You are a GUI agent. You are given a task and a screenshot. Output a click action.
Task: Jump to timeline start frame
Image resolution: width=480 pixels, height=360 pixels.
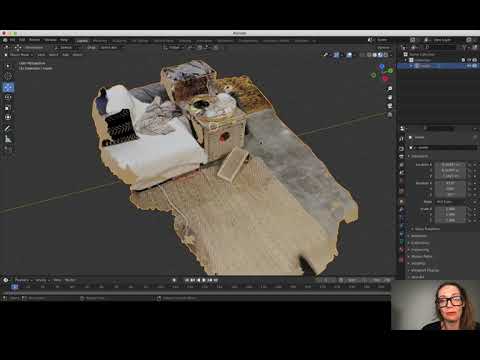pos(187,280)
